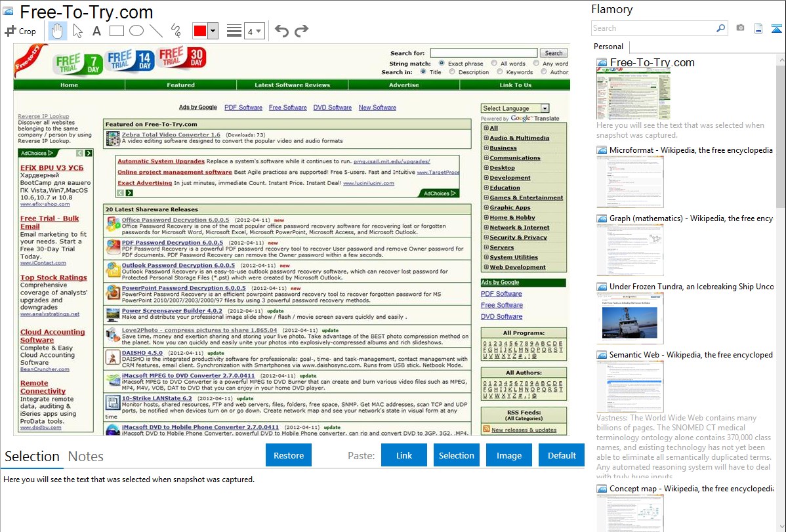Select the Keywords search radio button
The width and height of the screenshot is (786, 532).
click(x=499, y=72)
